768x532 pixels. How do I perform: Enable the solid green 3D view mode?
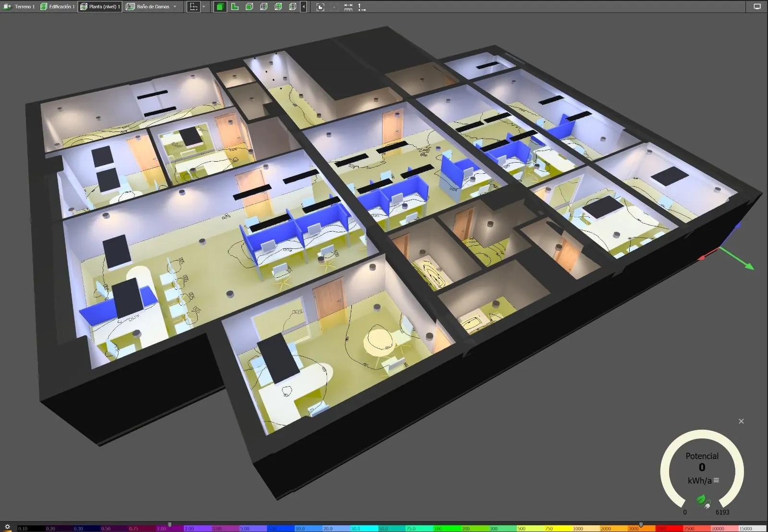[220, 7]
